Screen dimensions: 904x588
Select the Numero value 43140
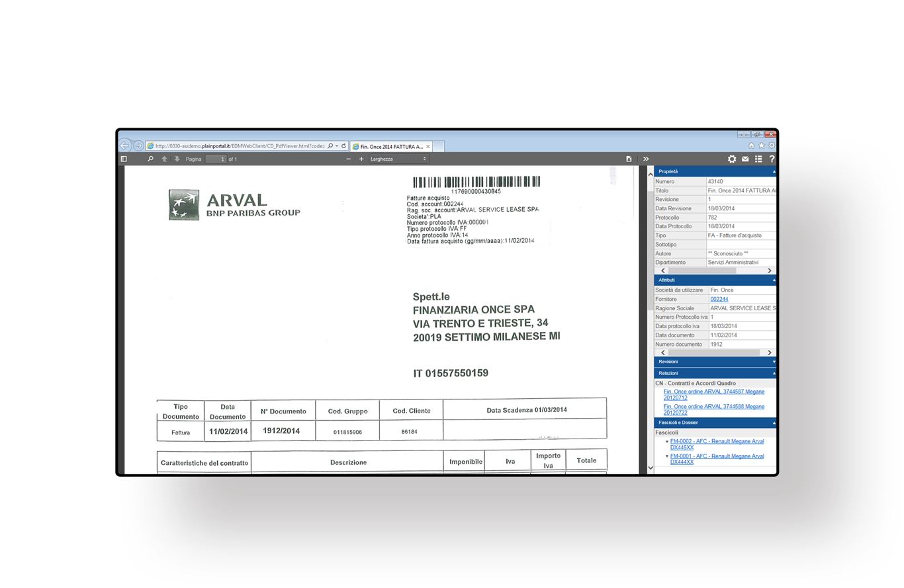click(715, 181)
